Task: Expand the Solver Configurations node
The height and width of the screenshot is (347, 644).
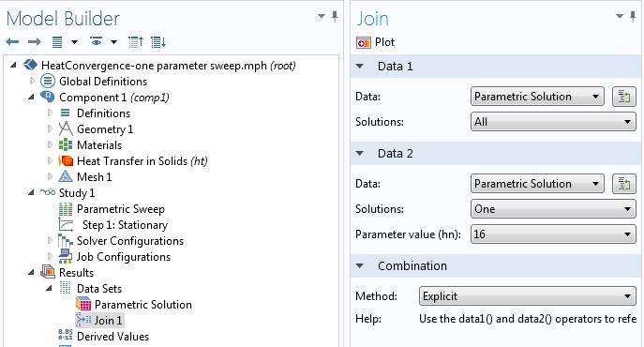Action: 50,240
